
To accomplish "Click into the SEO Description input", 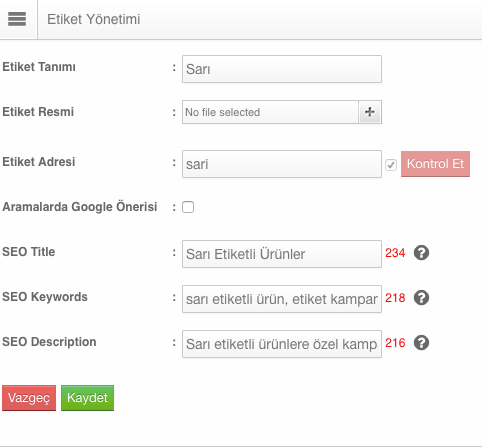I will coord(282,344).
